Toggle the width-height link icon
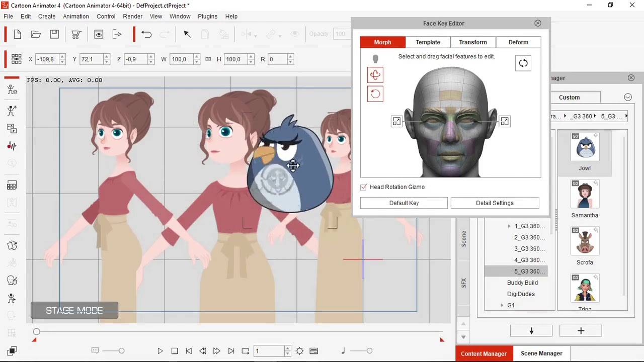The height and width of the screenshot is (362, 644). [x=208, y=59]
